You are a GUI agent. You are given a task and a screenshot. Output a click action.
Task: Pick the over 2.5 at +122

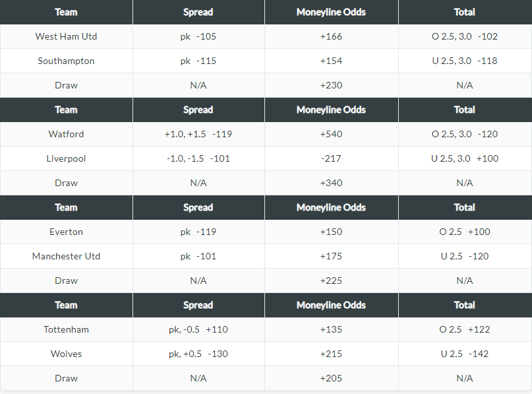coord(464,329)
